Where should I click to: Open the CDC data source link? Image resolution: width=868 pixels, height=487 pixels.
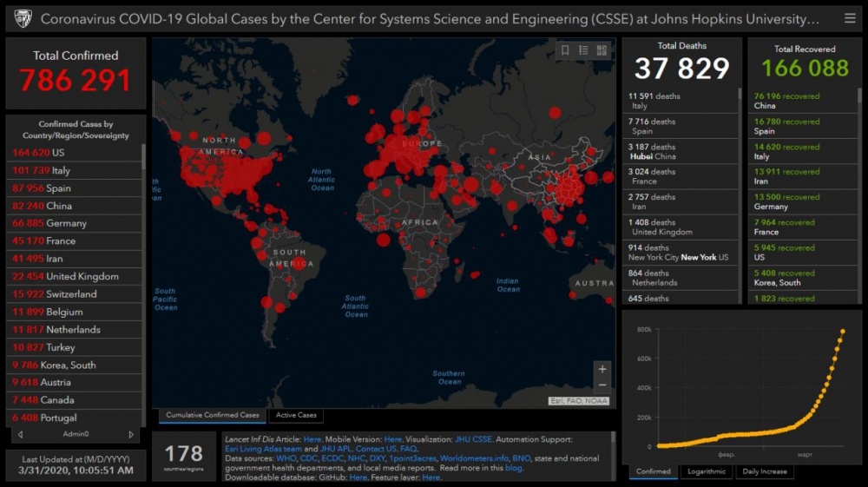coord(309,458)
